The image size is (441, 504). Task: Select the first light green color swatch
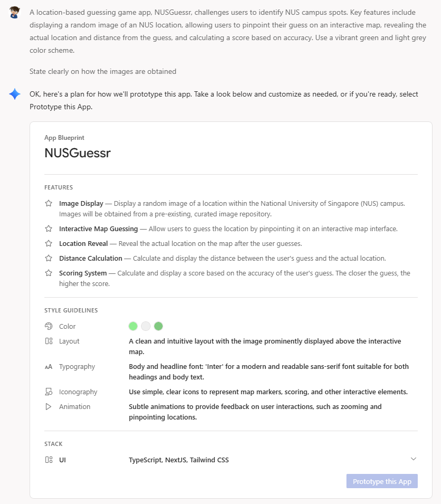coord(133,326)
